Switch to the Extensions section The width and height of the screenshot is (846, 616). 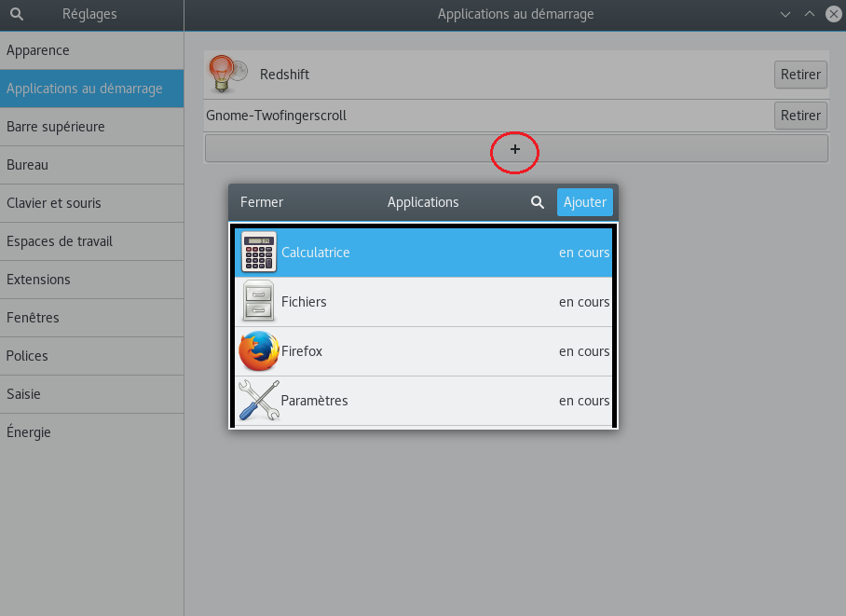pyautogui.click(x=91, y=280)
